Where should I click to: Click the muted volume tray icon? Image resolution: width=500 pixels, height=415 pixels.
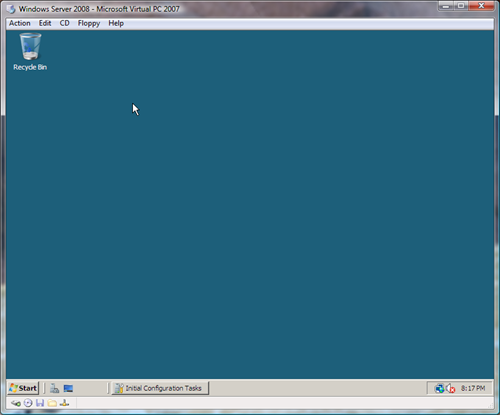tap(450, 388)
